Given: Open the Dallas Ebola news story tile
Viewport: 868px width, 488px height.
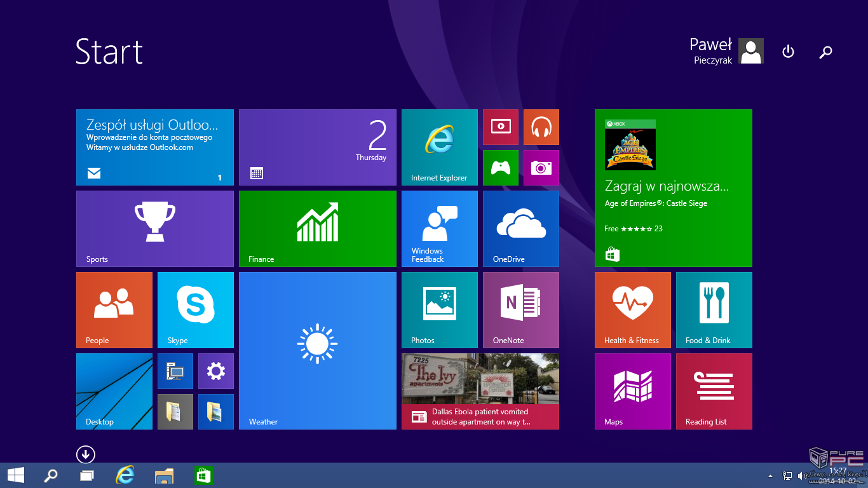Looking at the screenshot, I should [x=480, y=391].
